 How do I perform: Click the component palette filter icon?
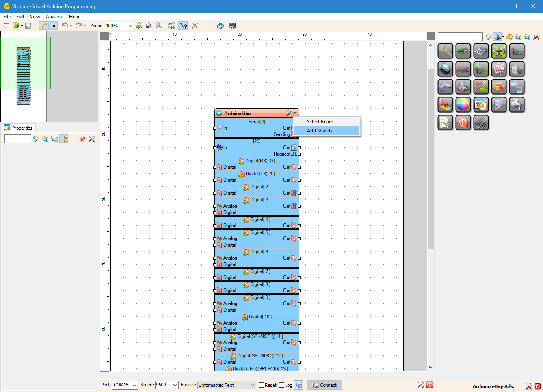pos(489,37)
